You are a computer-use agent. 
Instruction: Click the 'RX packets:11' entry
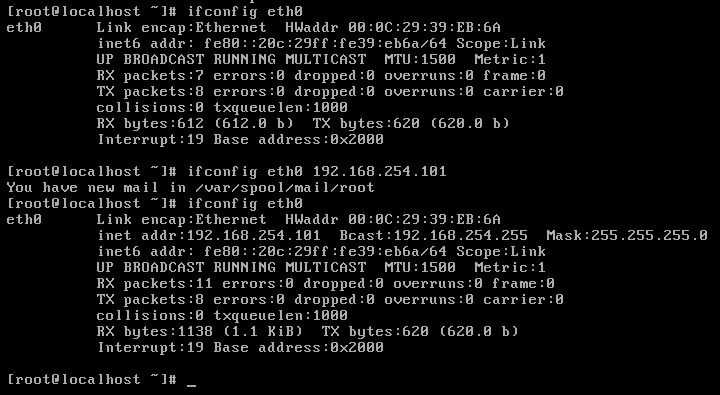point(154,283)
